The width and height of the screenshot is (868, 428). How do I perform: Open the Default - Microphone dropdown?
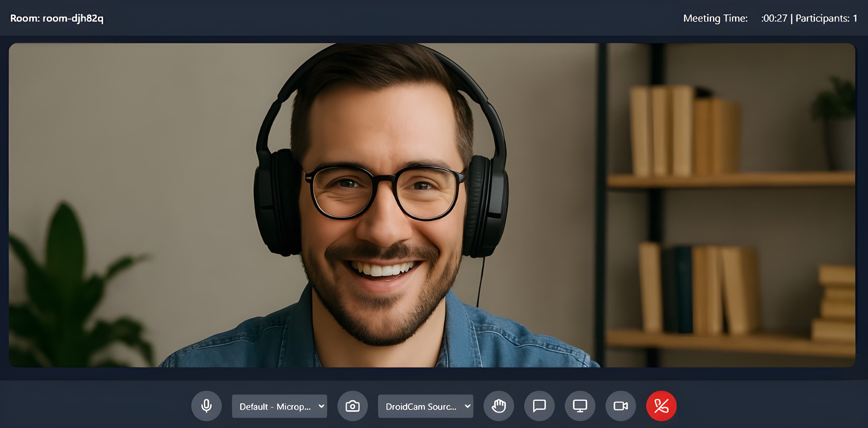coord(279,406)
